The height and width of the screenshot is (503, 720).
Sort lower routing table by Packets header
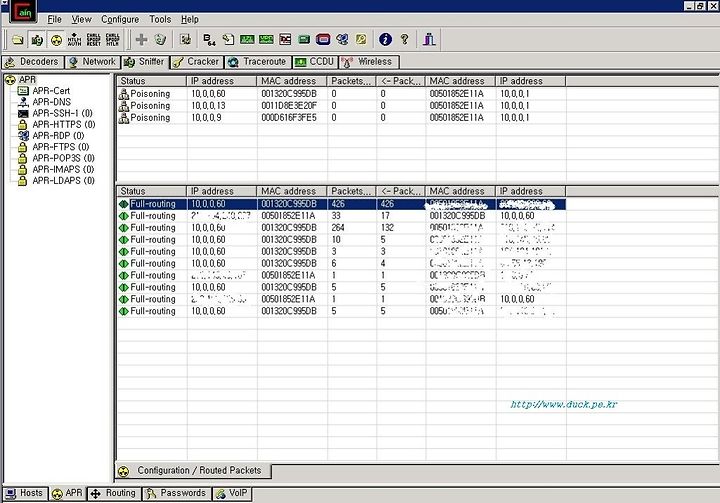point(352,191)
